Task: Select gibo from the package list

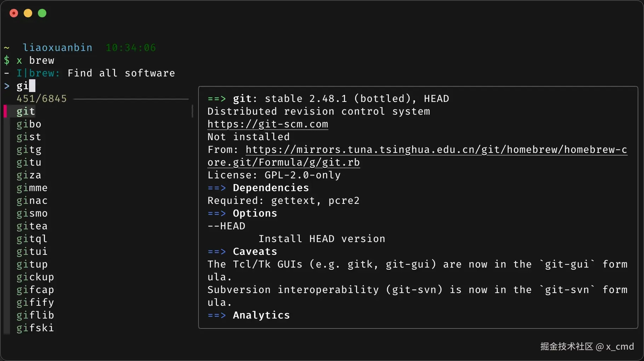Action: point(29,124)
